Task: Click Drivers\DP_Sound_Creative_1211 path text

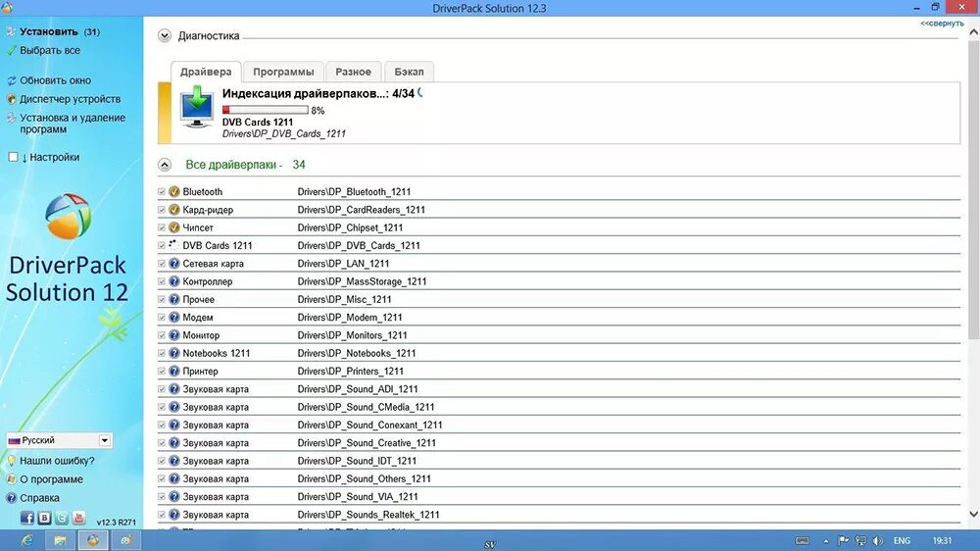Action: pos(367,443)
